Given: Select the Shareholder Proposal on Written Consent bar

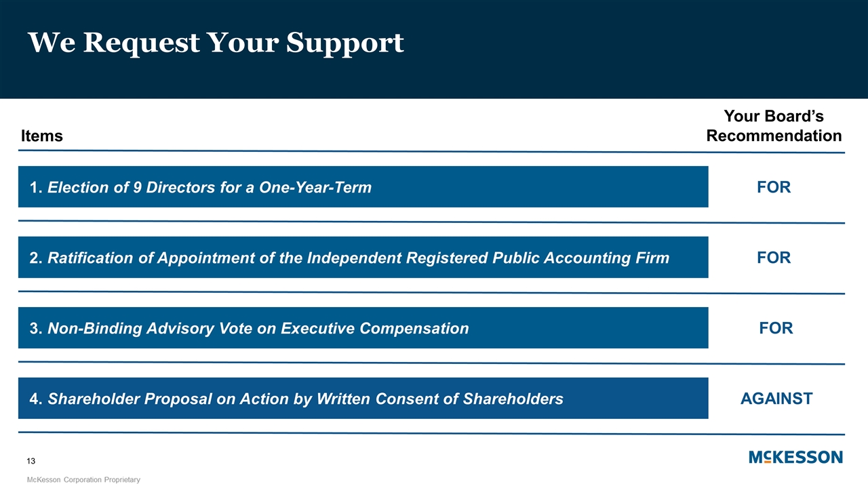Looking at the screenshot, I should click(x=363, y=399).
